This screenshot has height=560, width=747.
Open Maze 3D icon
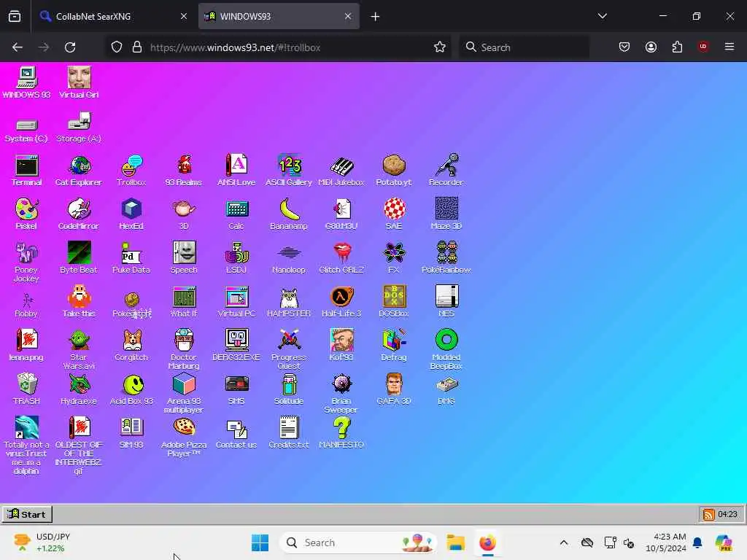pyautogui.click(x=446, y=214)
